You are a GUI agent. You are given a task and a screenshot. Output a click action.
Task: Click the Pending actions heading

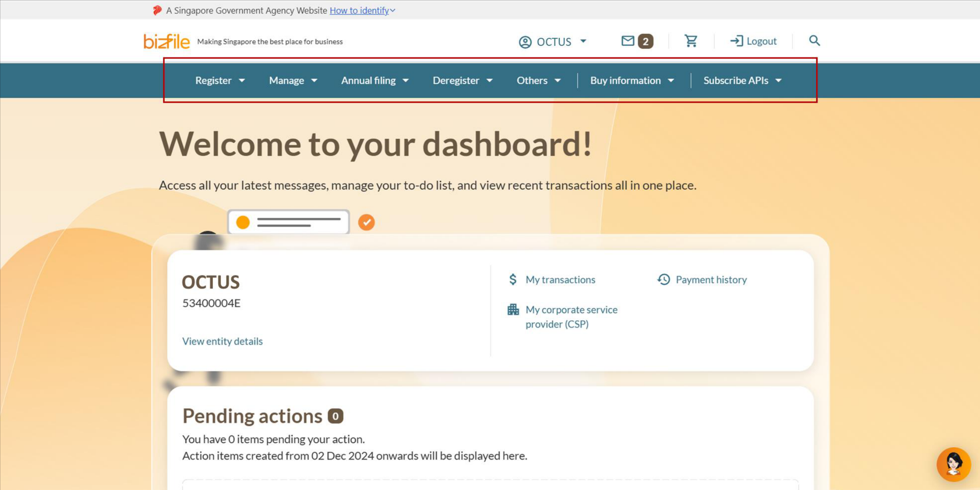pyautogui.click(x=252, y=416)
